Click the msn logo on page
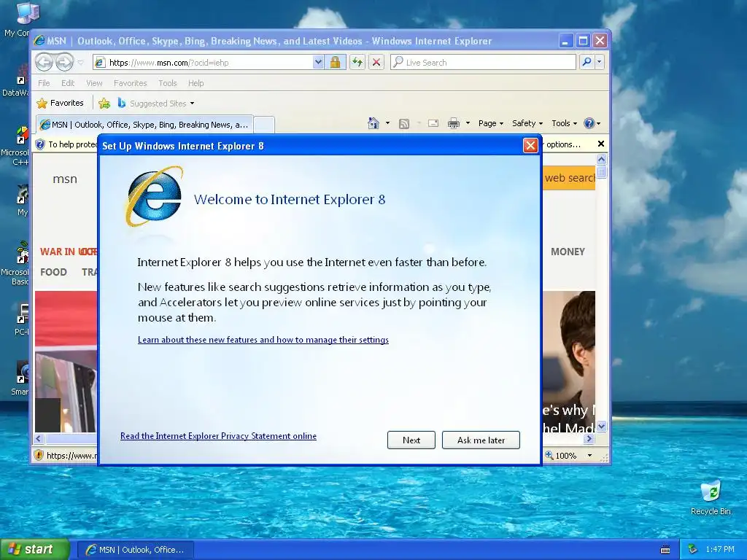 pyautogui.click(x=65, y=179)
